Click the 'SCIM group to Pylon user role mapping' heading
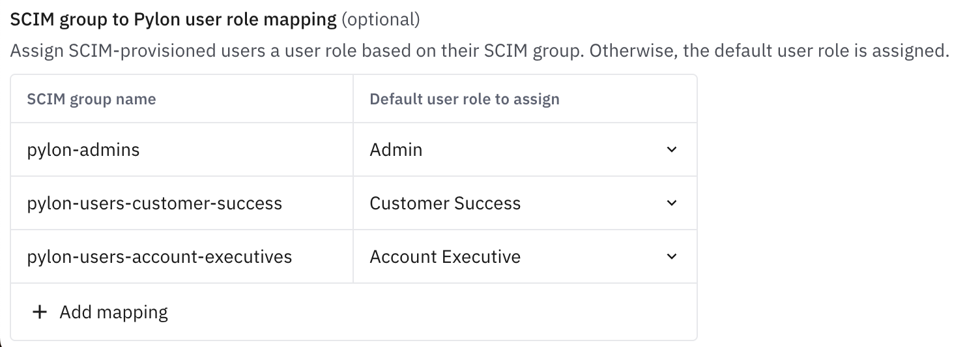Screen dimensions: 980x347 click(173, 20)
